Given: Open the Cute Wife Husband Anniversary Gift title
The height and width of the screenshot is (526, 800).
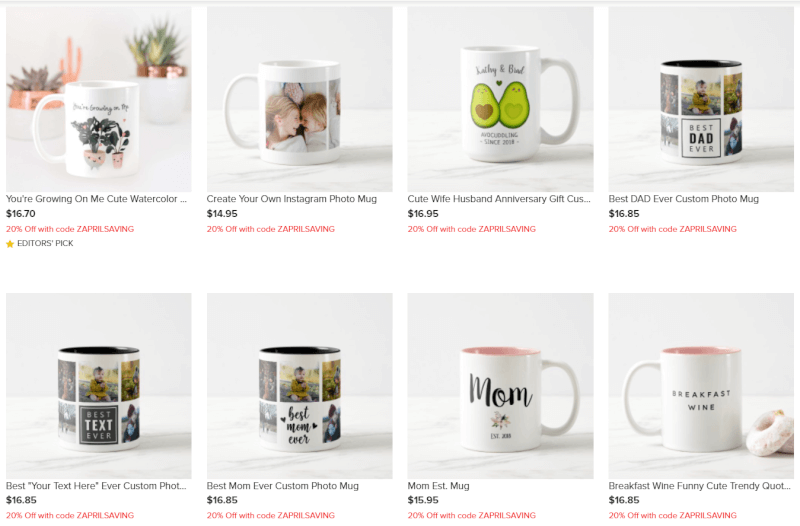Looking at the screenshot, I should [x=499, y=199].
